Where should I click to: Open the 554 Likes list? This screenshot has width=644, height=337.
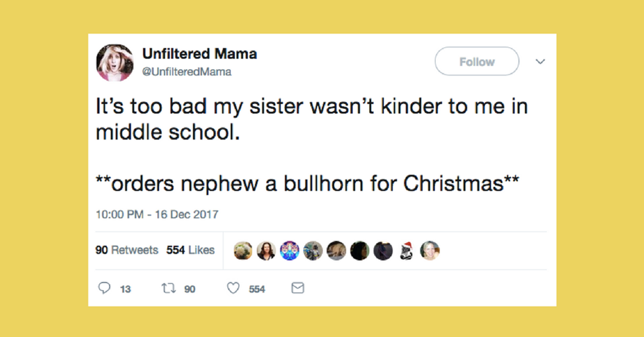[191, 250]
